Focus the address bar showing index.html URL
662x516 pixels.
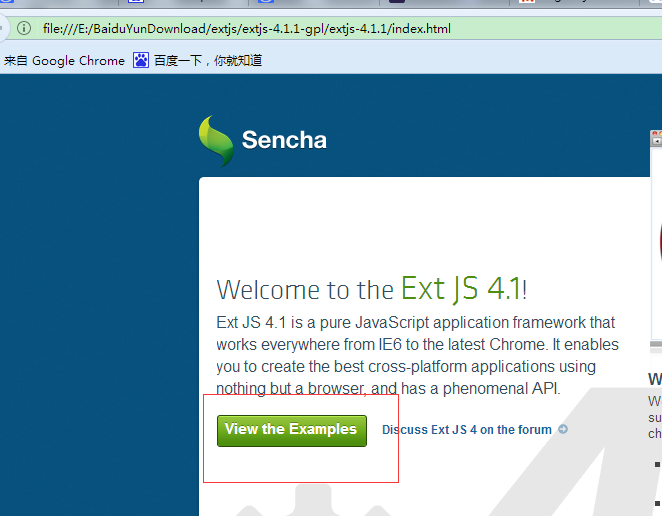click(x=338, y=29)
